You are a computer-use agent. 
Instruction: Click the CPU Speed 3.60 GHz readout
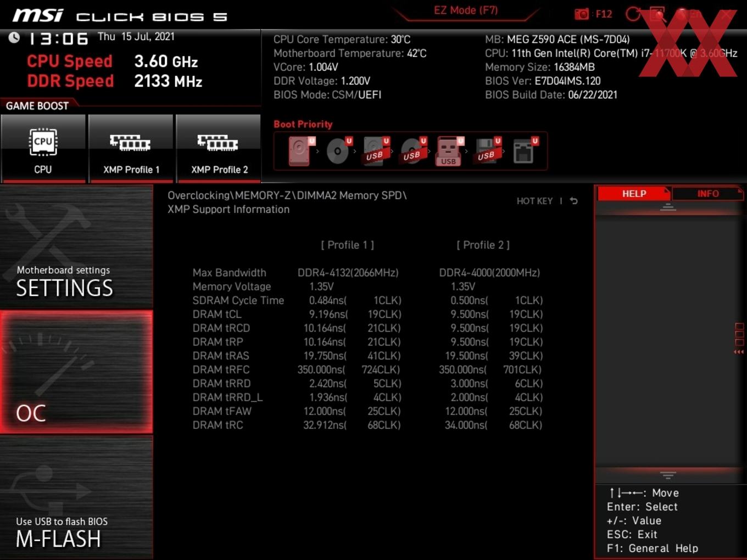113,61
